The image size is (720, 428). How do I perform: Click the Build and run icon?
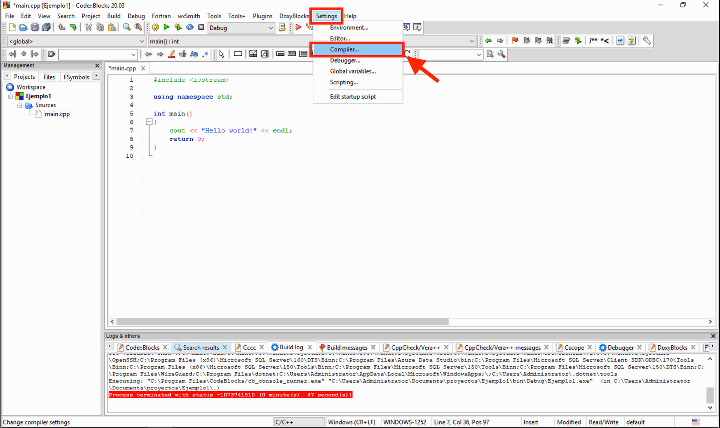pos(178,28)
